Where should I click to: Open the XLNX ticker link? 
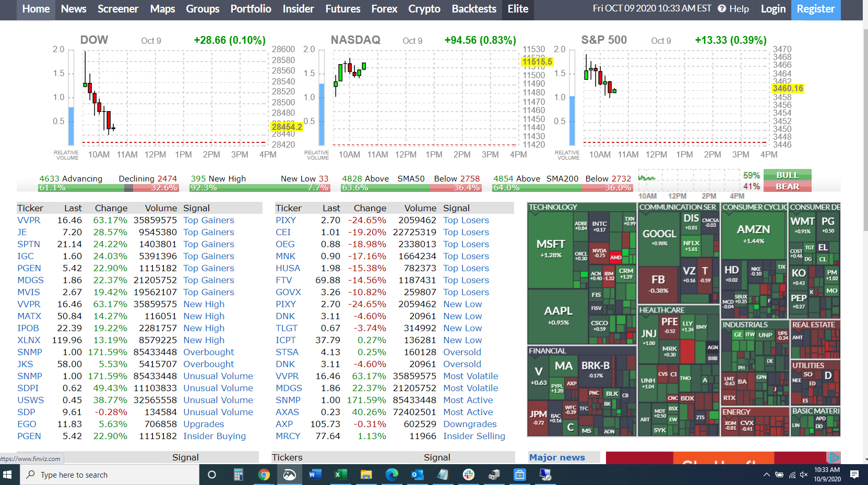coord(29,340)
